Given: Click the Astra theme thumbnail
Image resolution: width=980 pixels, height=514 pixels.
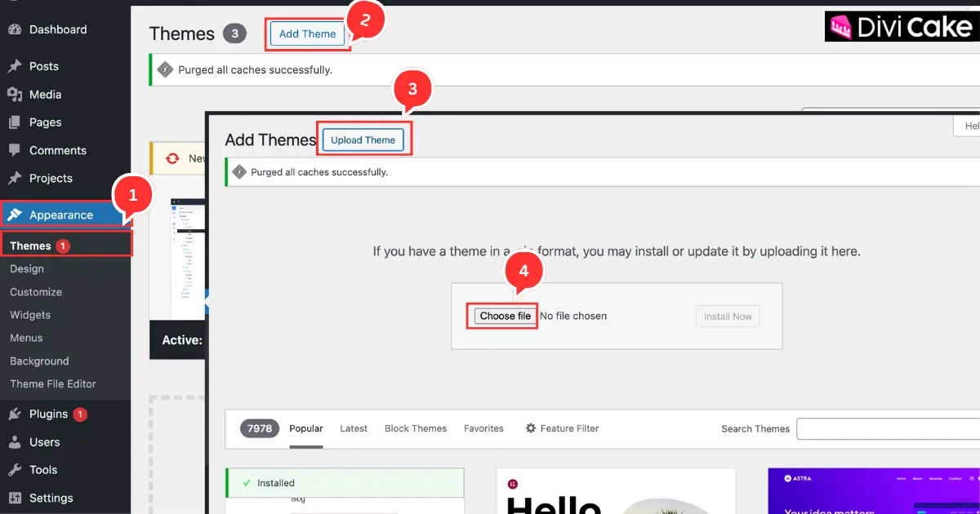Looking at the screenshot, I should [x=873, y=491].
